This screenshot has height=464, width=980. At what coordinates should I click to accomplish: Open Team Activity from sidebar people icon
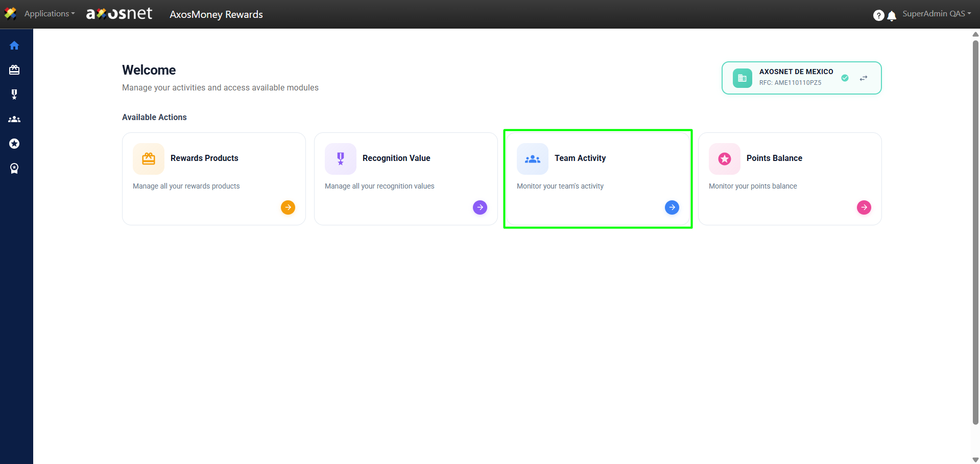14,119
